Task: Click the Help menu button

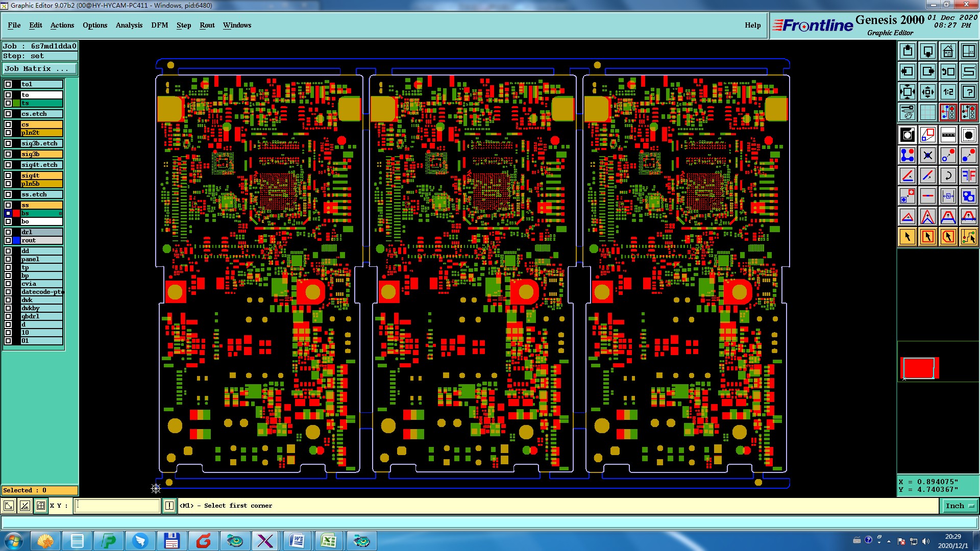Action: (x=752, y=25)
